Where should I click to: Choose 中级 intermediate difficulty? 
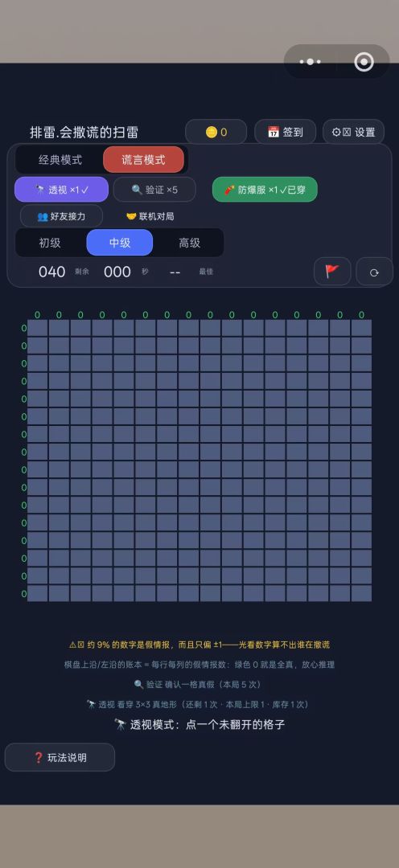point(120,243)
